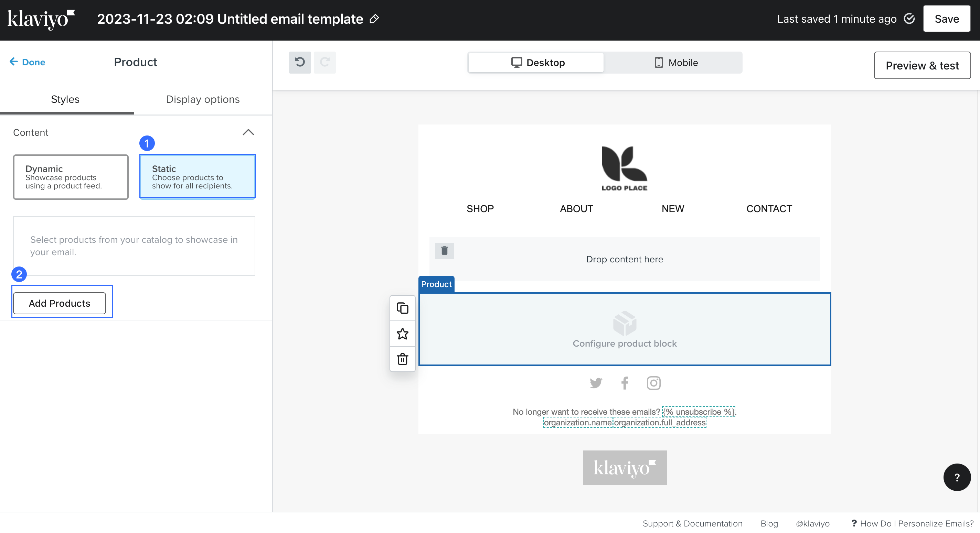The width and height of the screenshot is (980, 533).
Task: Select the Dynamic content option
Action: point(71,177)
